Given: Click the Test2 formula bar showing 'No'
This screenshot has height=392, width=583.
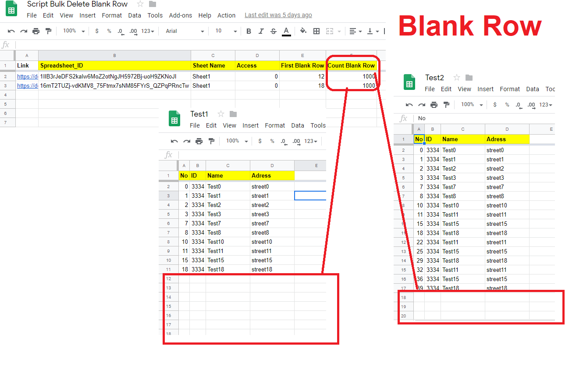Looking at the screenshot, I should tap(484, 118).
